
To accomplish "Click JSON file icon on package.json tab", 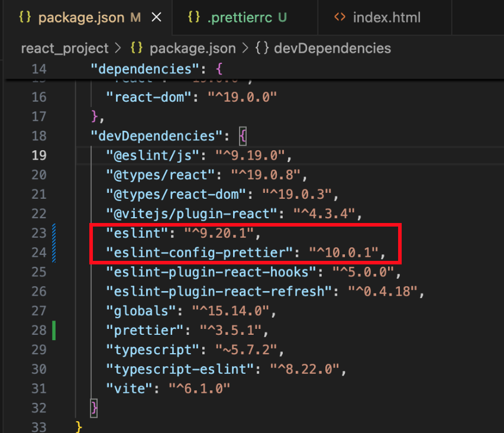I will pyautogui.click(x=25, y=17).
